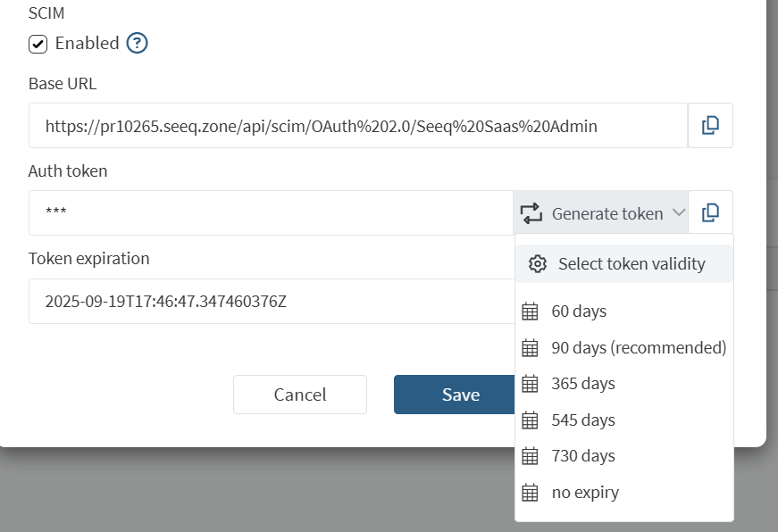Image resolution: width=778 pixels, height=532 pixels.
Task: Click the SCIM help question mark icon
Action: click(137, 43)
